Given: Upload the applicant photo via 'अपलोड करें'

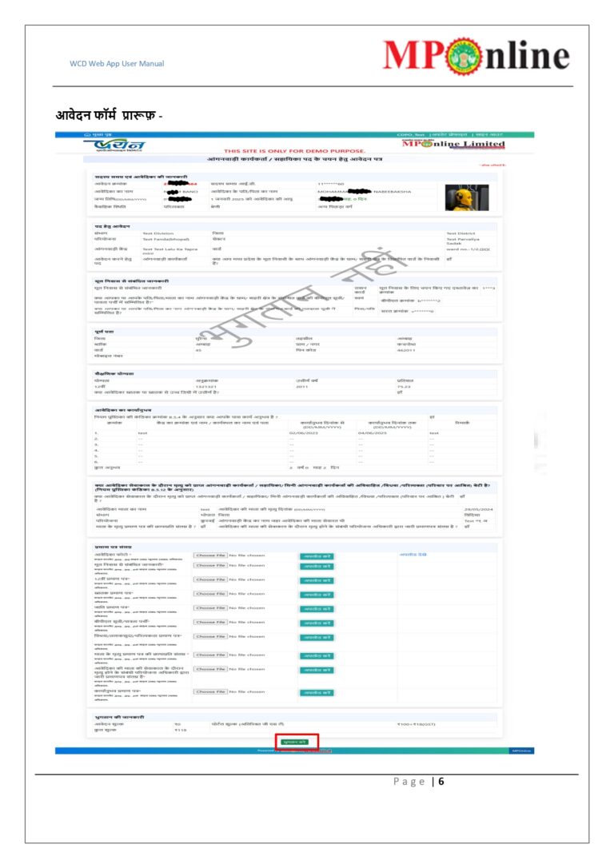Looking at the screenshot, I should 317,556.
